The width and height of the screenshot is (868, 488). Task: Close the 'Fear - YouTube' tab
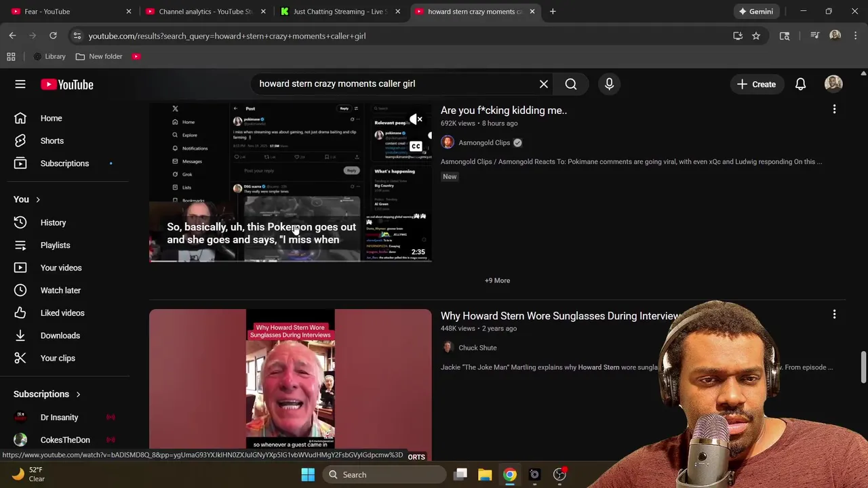(129, 12)
